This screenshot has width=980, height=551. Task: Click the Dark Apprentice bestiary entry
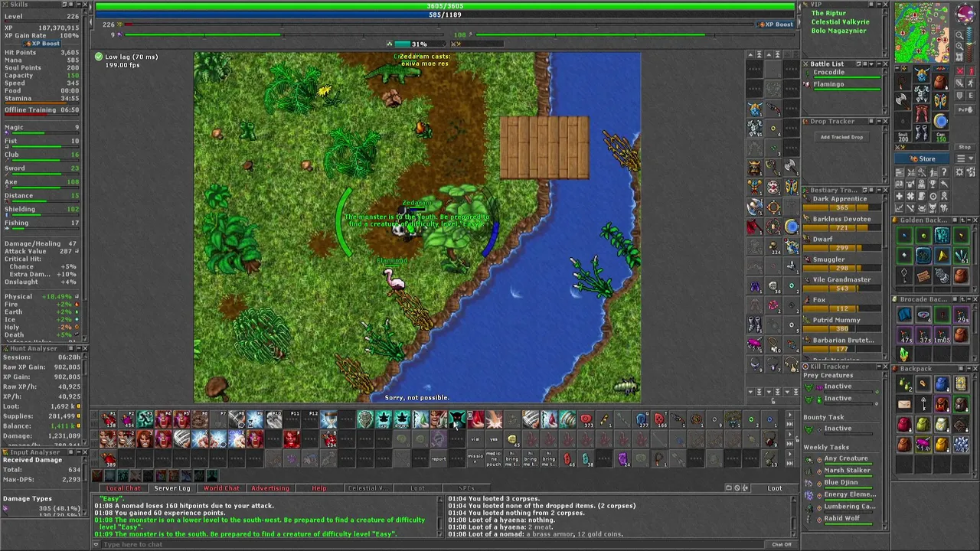pyautogui.click(x=841, y=203)
